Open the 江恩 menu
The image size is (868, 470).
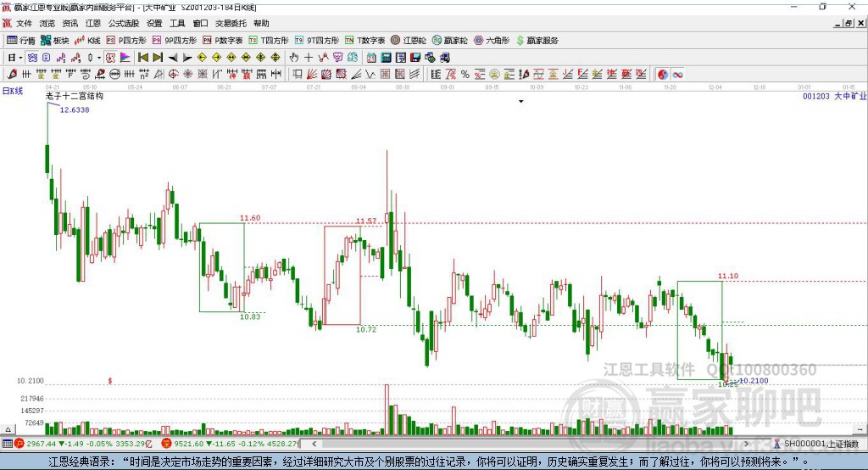point(93,23)
